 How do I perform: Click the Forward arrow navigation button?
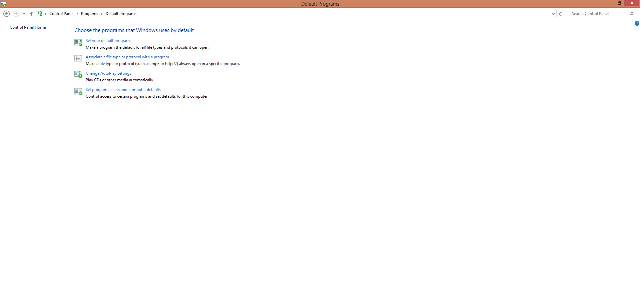16,14
